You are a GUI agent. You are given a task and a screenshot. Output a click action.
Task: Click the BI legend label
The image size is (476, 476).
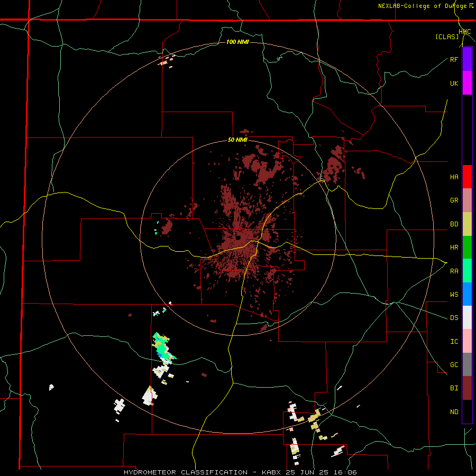click(x=454, y=388)
